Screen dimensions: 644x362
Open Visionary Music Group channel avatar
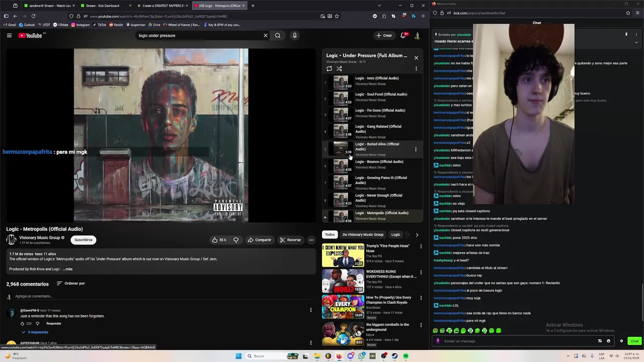11,240
